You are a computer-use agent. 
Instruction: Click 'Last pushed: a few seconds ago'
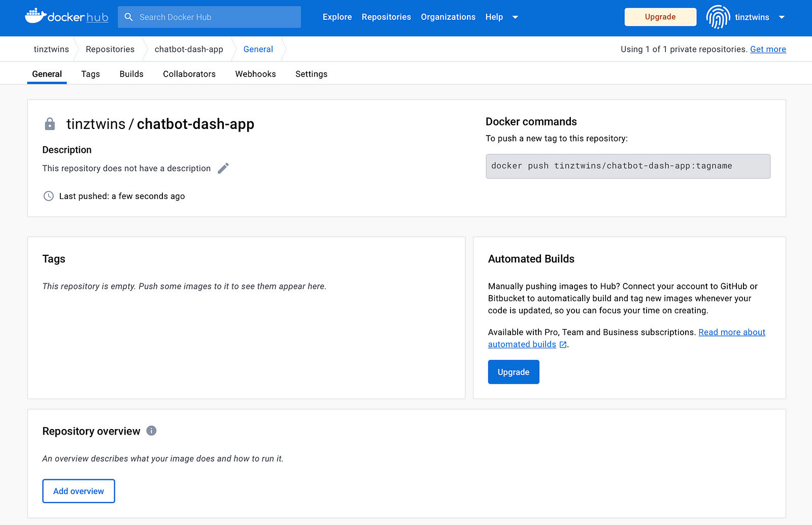(122, 196)
